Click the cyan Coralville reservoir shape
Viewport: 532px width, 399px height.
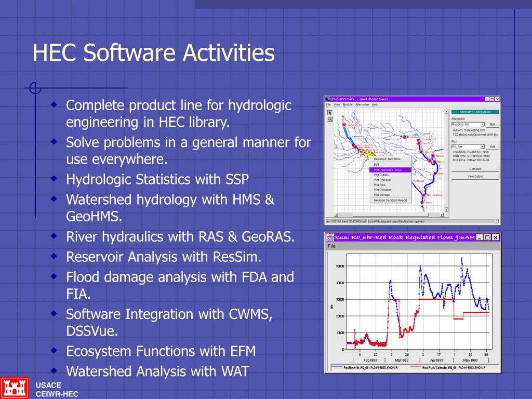pyautogui.click(x=416, y=135)
